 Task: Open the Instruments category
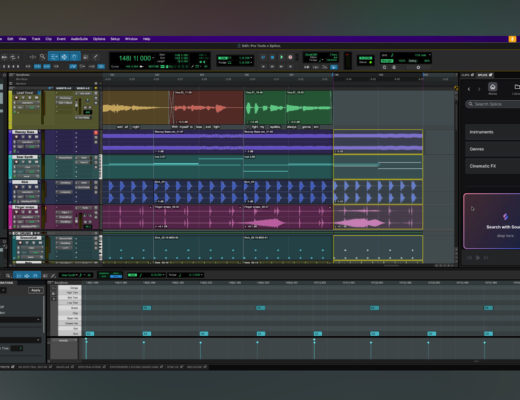pyautogui.click(x=493, y=132)
